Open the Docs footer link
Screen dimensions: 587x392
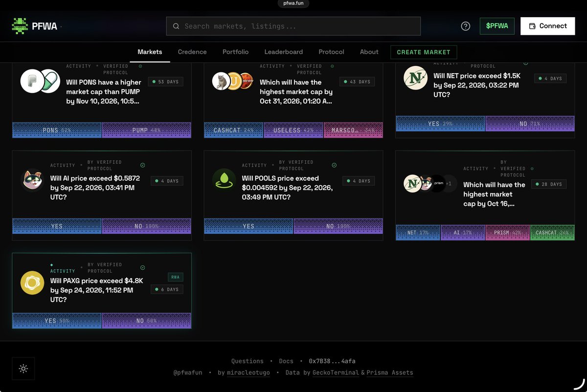click(286, 361)
